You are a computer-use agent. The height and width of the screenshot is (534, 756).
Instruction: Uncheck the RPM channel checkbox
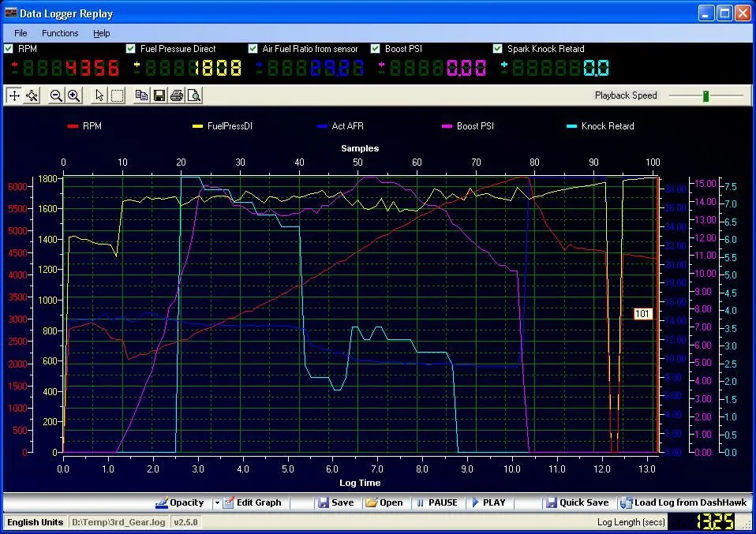tap(8, 49)
